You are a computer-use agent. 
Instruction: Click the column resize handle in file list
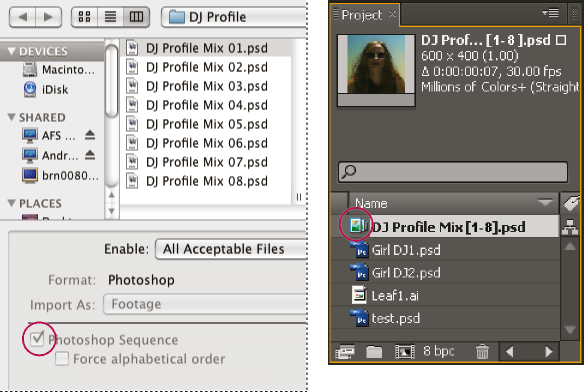(x=299, y=197)
